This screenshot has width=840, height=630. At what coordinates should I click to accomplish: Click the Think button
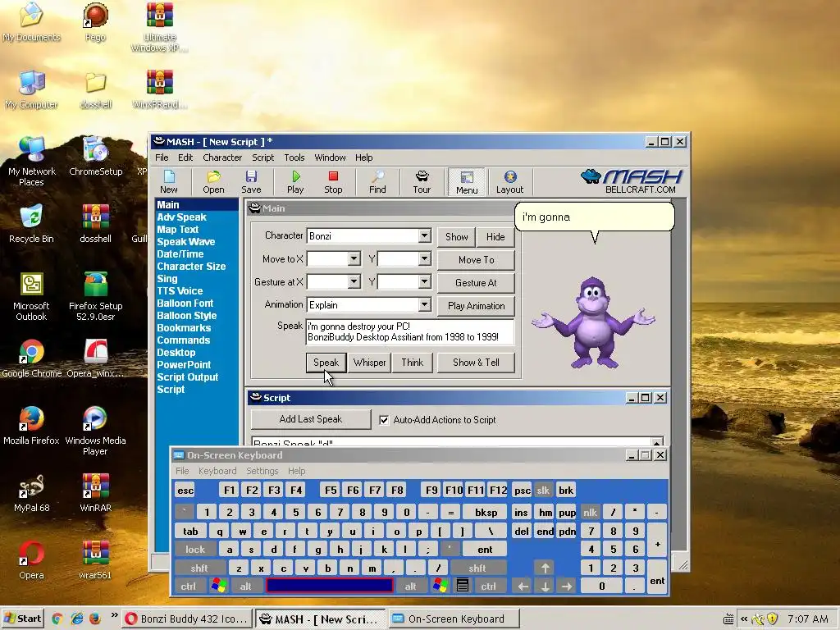[x=413, y=363]
